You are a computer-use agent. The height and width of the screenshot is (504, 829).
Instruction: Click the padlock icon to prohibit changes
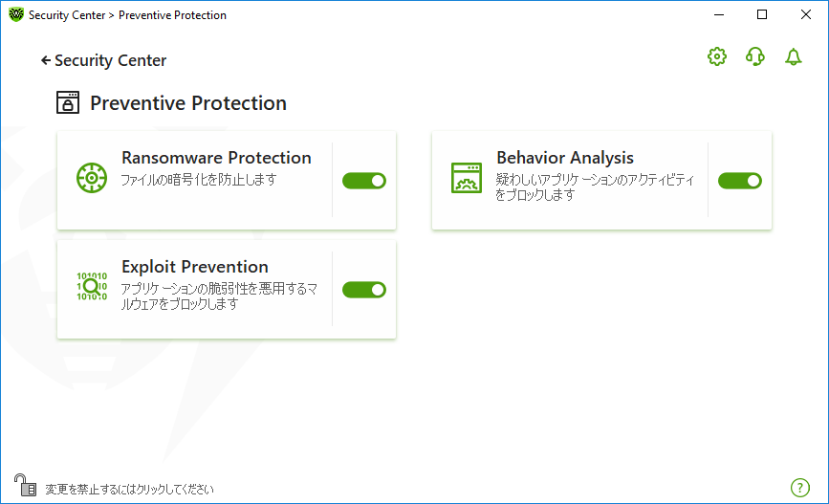[x=25, y=485]
